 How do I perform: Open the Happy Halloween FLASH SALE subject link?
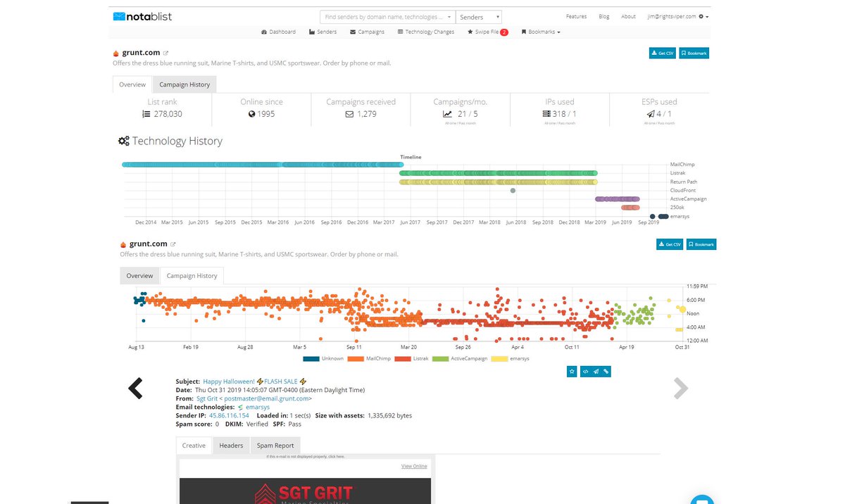[x=255, y=381]
